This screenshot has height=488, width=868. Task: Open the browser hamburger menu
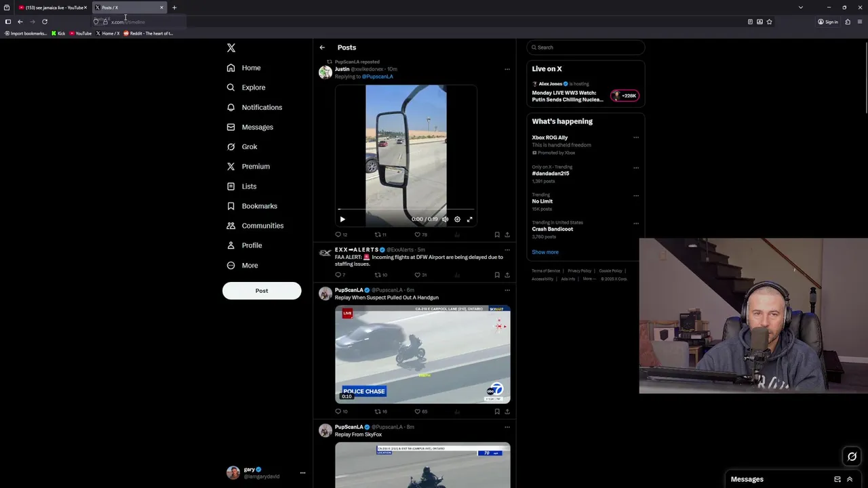pos(861,22)
